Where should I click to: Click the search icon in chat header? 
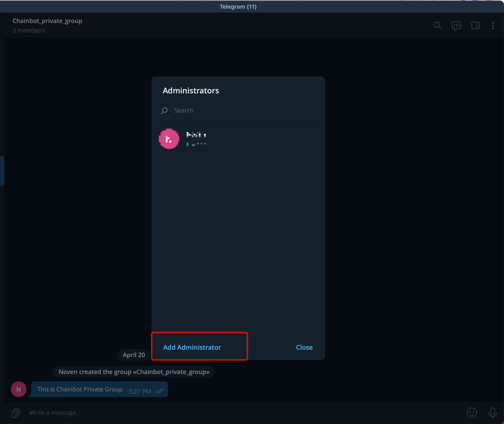(x=437, y=25)
